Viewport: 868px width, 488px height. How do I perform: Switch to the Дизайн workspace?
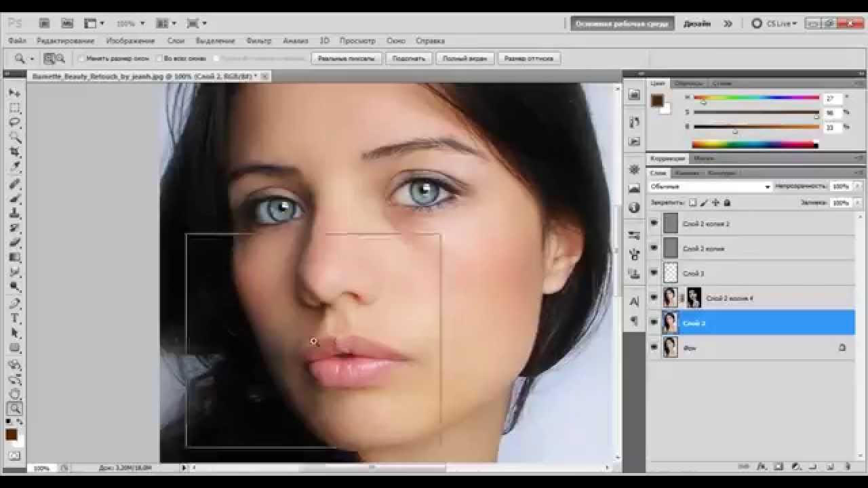point(696,23)
